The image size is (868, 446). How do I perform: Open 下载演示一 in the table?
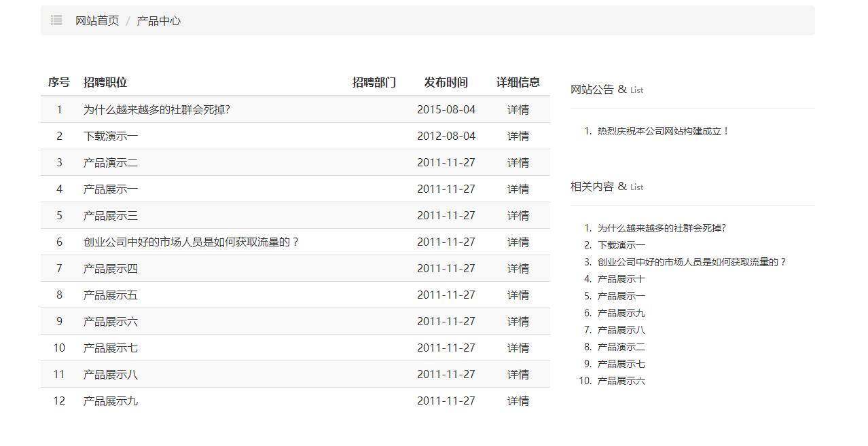coord(111,136)
